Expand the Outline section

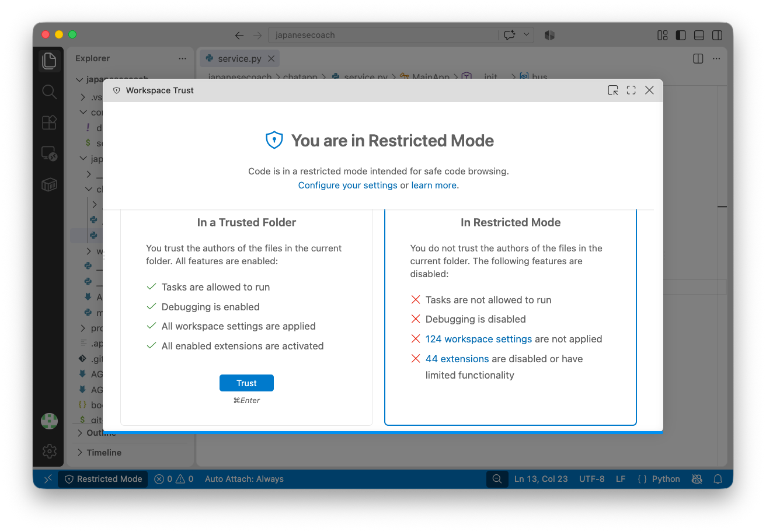pyautogui.click(x=80, y=433)
